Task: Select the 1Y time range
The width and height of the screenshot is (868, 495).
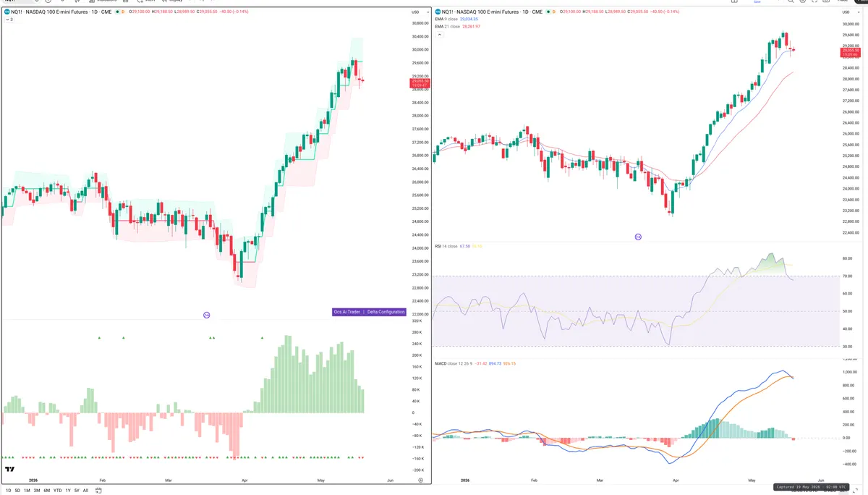Action: (x=68, y=491)
